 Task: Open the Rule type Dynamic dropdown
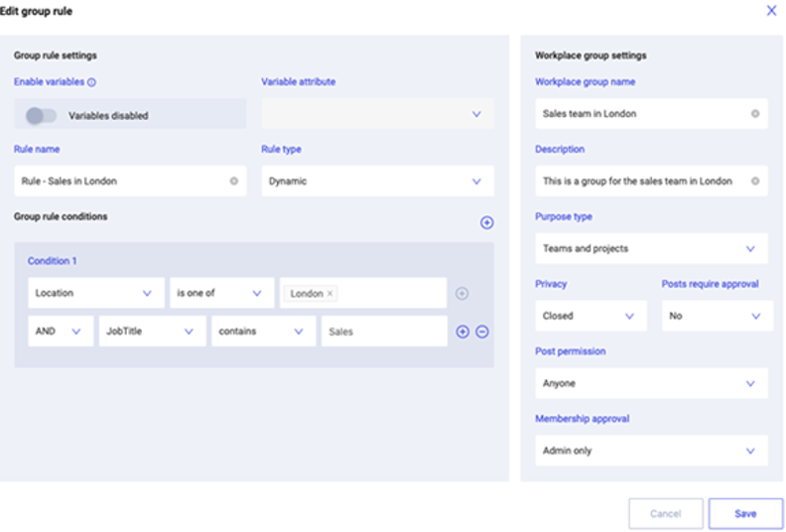pyautogui.click(x=377, y=181)
